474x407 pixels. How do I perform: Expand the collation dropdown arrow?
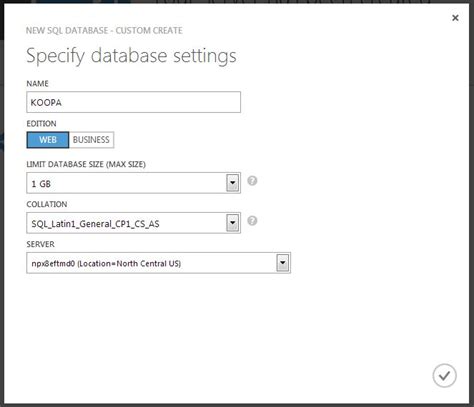233,223
